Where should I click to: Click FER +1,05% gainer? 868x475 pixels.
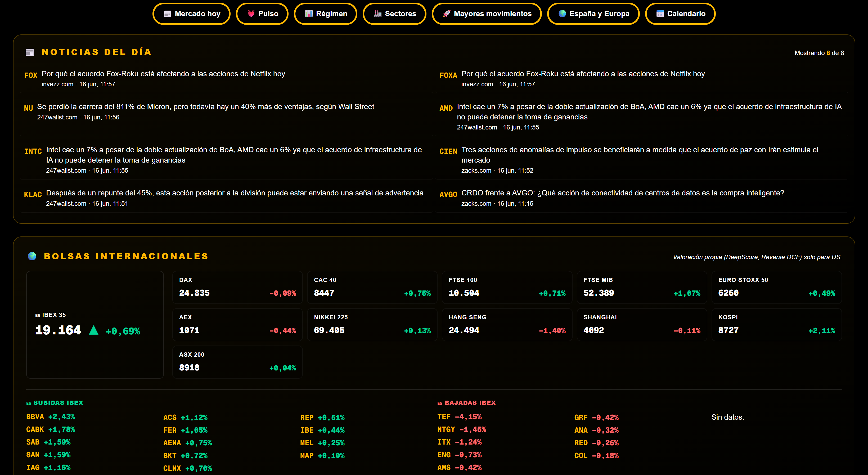tap(185, 431)
